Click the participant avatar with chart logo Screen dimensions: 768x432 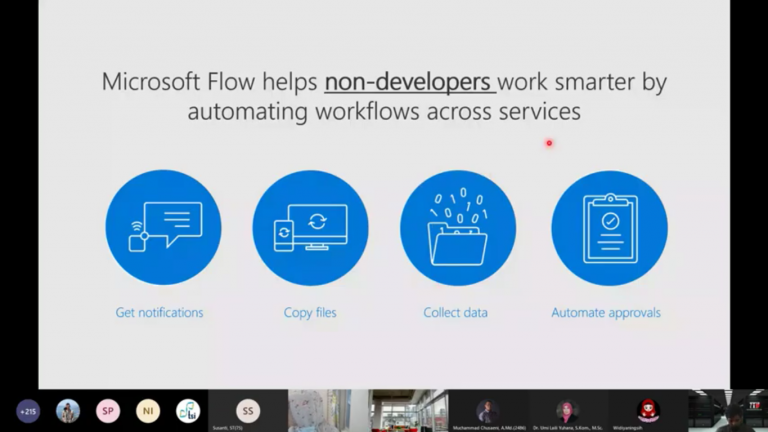tap(188, 411)
